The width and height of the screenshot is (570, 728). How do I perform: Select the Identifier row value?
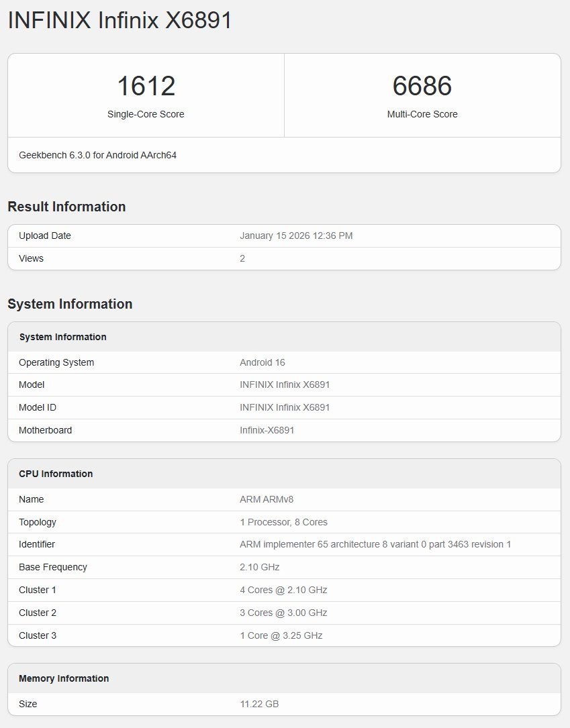(373, 544)
